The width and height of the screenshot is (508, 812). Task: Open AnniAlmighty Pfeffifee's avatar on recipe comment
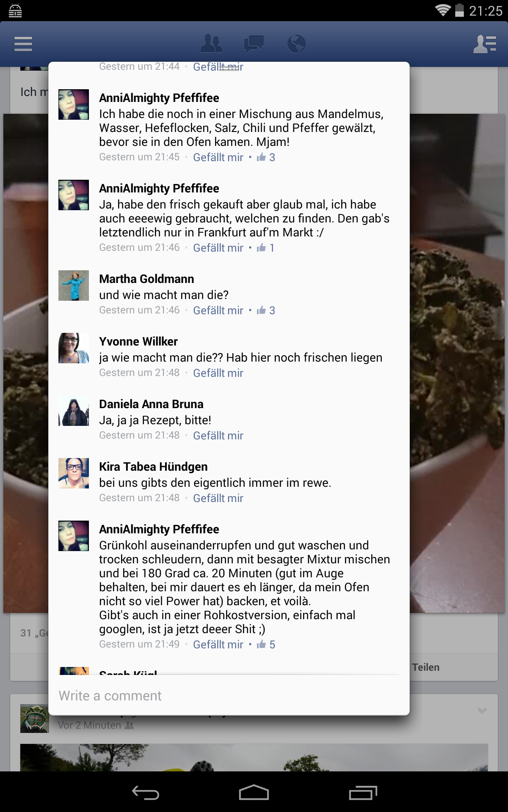coord(74,536)
